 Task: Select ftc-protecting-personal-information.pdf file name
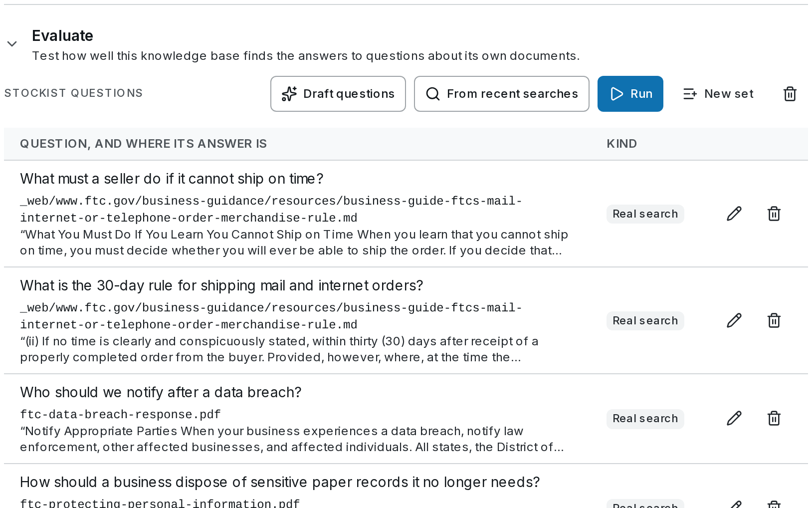coord(160,503)
